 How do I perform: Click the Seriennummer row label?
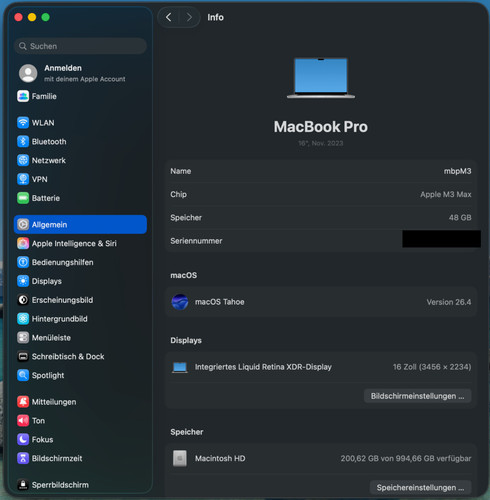(196, 241)
